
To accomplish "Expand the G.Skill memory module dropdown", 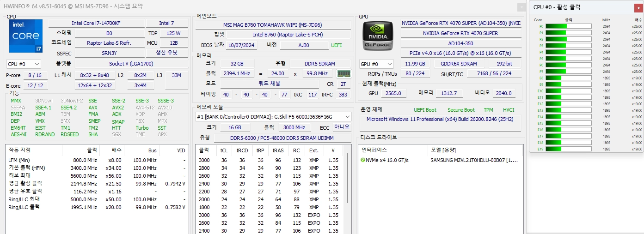I will point(273,117).
